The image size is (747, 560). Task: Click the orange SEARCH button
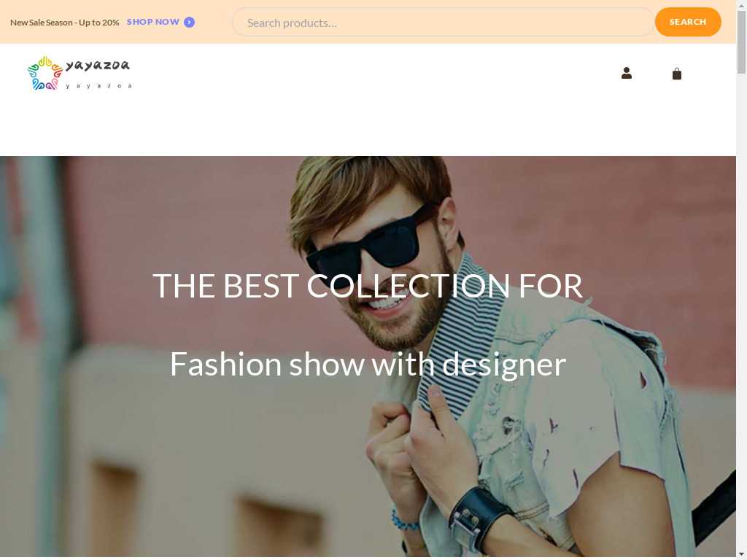pyautogui.click(x=687, y=22)
